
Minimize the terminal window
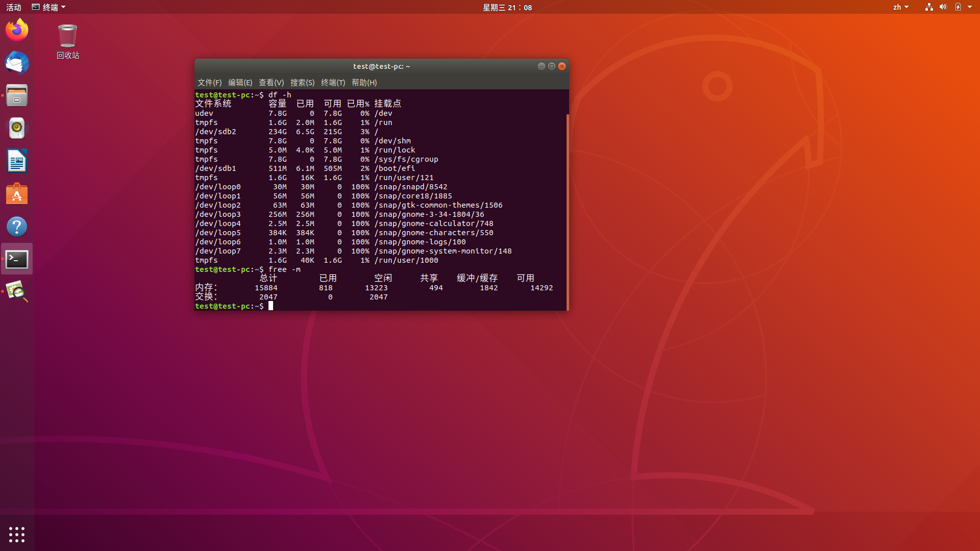coord(541,66)
